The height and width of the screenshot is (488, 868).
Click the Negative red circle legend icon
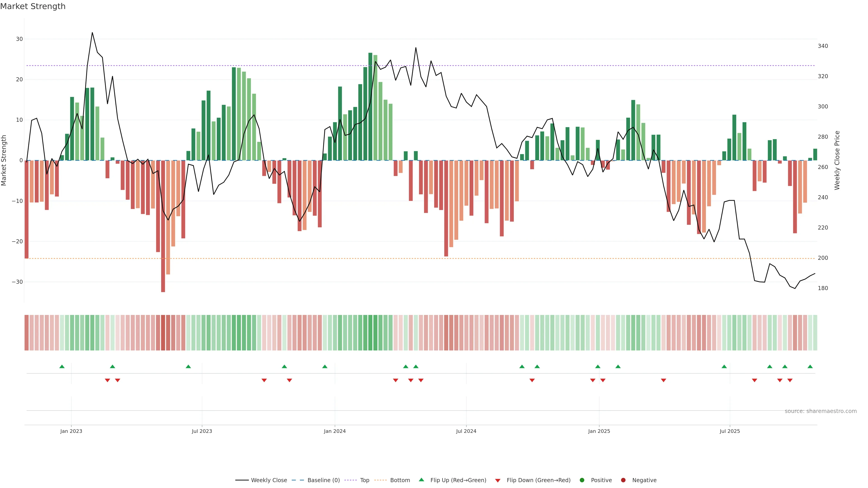(x=623, y=480)
